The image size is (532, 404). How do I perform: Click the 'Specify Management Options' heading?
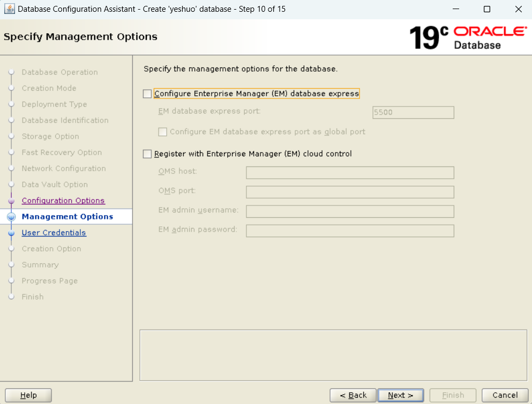(80, 36)
